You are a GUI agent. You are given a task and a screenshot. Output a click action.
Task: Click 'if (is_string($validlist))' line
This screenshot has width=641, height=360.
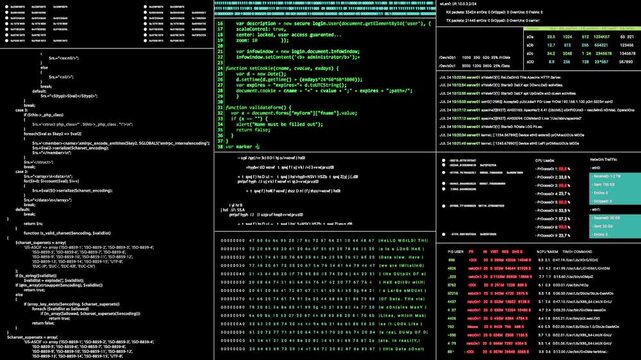[x=37, y=276]
